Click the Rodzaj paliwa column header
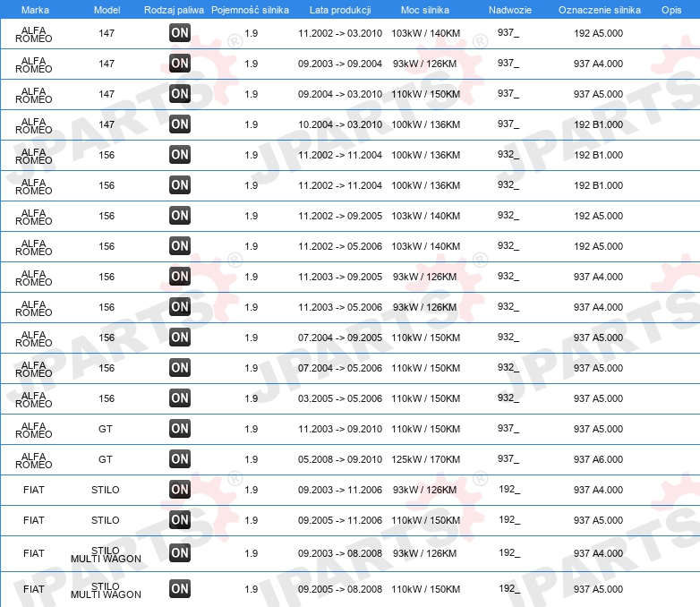The width and height of the screenshot is (700, 607). pyautogui.click(x=174, y=10)
